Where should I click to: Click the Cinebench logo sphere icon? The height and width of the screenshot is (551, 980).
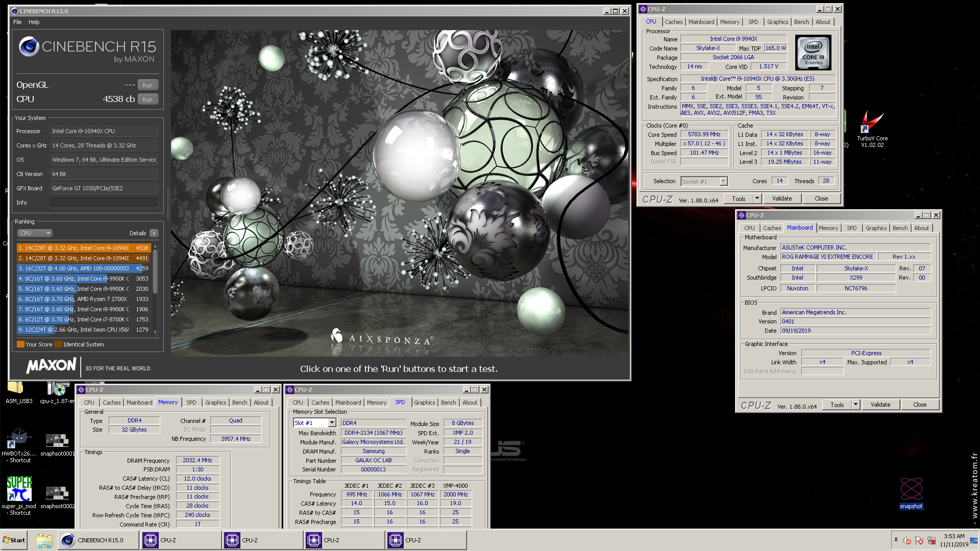point(29,46)
